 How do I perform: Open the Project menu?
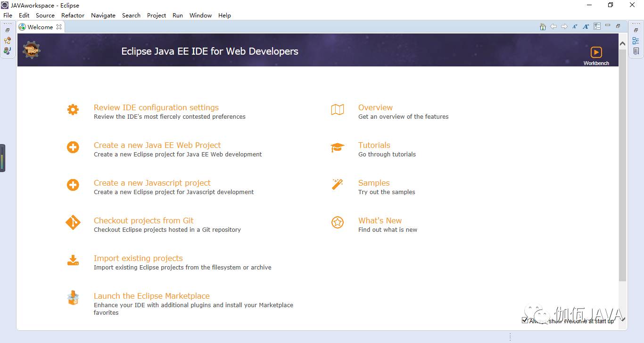click(x=157, y=15)
